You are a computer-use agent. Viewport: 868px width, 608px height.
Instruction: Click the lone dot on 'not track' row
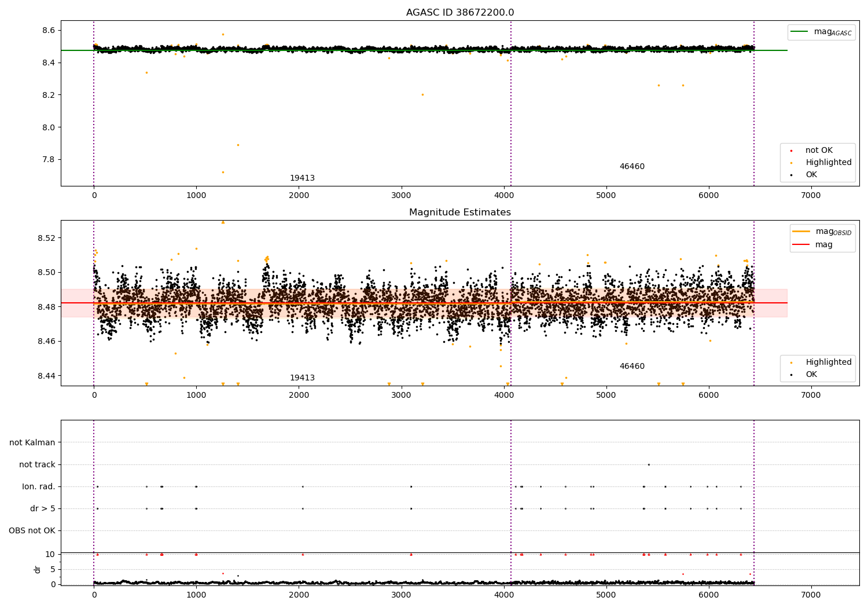point(649,464)
